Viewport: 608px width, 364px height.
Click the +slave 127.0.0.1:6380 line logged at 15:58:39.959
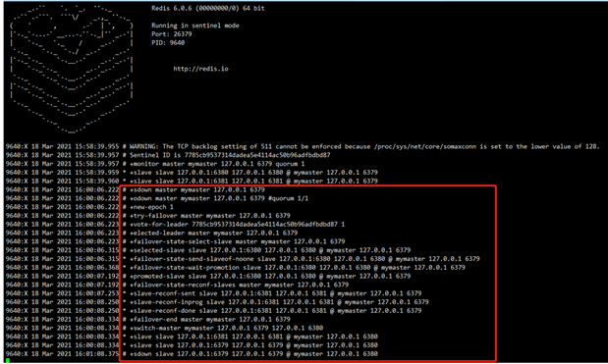click(192, 173)
